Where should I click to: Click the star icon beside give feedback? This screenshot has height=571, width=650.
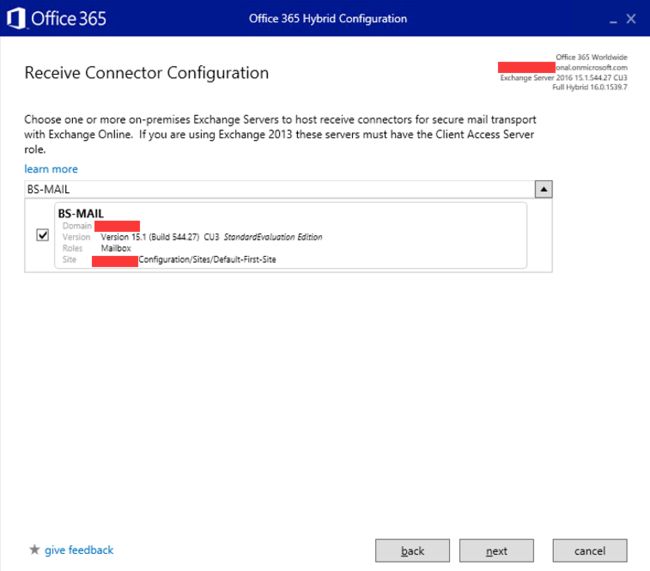(x=34, y=550)
